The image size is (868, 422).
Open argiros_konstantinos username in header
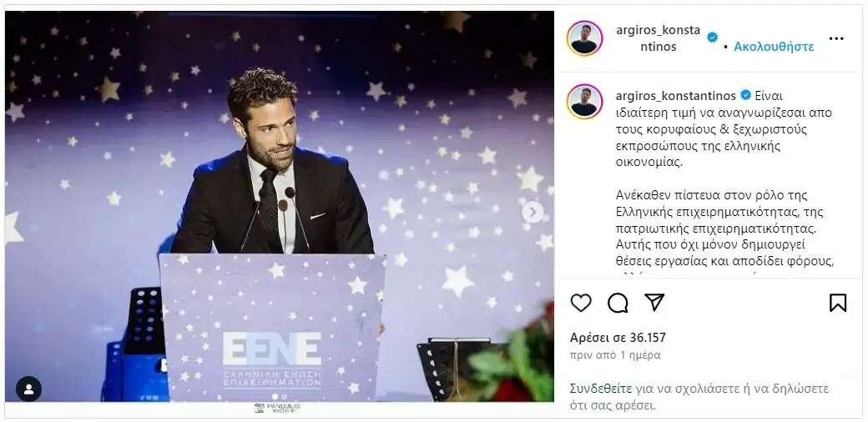pos(659,38)
